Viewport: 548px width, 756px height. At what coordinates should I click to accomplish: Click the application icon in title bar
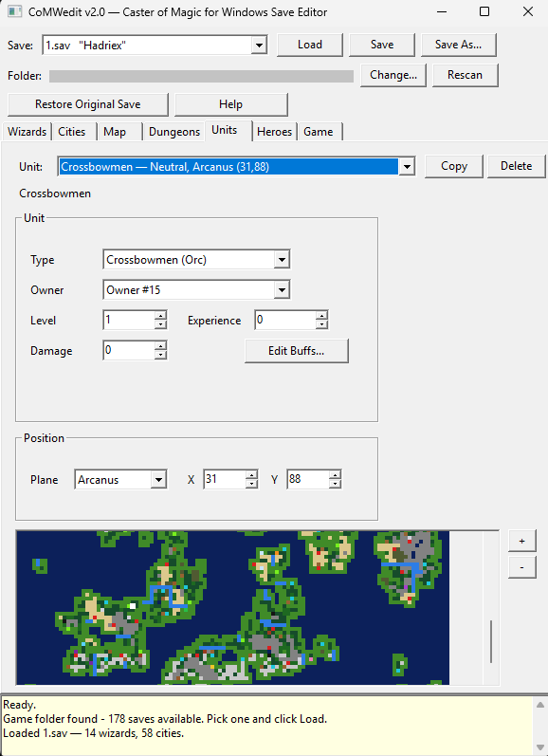click(x=14, y=11)
